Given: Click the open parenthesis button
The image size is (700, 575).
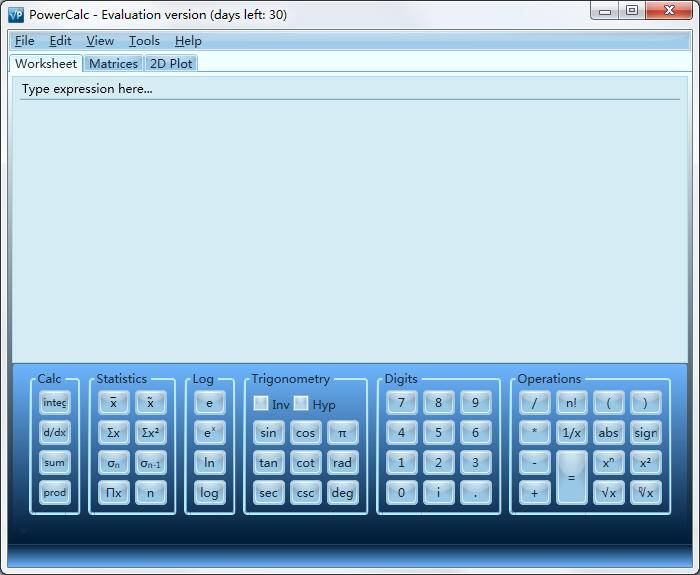Looking at the screenshot, I should (608, 403).
